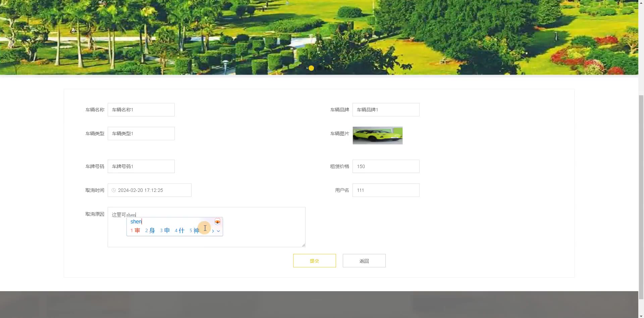Expand the IME candidate list chevron

click(218, 231)
